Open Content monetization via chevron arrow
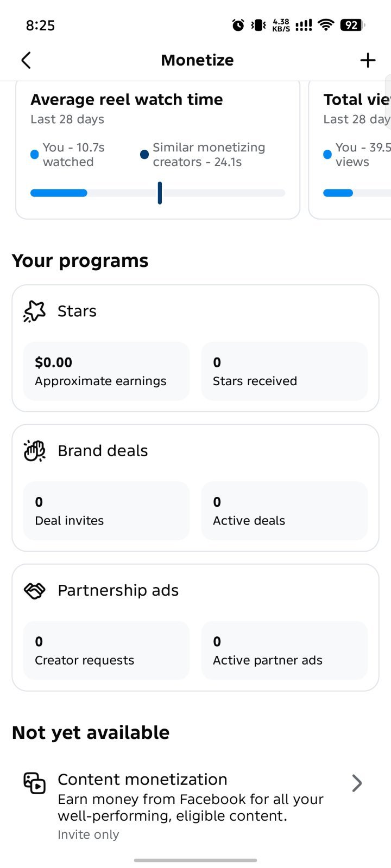Screen dimensions: 391x868 click(x=357, y=783)
